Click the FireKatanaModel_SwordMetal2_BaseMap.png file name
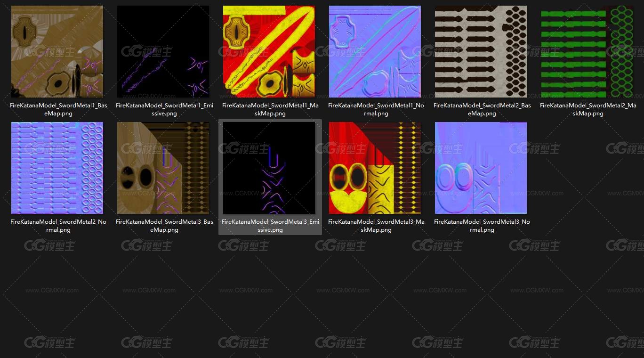 pyautogui.click(x=482, y=109)
